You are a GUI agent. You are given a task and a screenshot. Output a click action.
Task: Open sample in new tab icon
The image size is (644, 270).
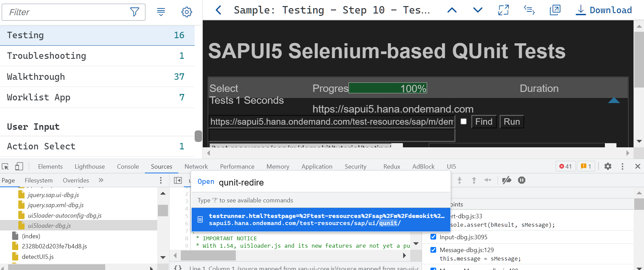click(555, 10)
